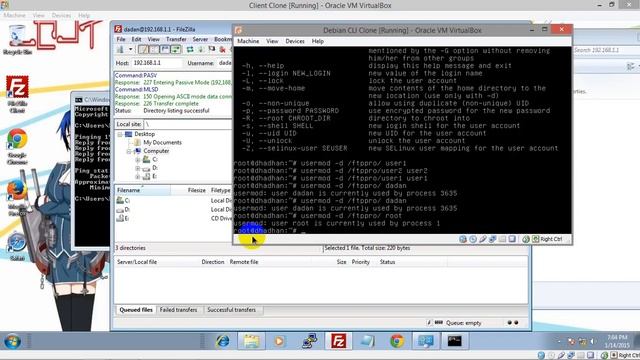Open FileZilla Server menu
Viewport: 640px width, 360px height.
[x=200, y=39]
